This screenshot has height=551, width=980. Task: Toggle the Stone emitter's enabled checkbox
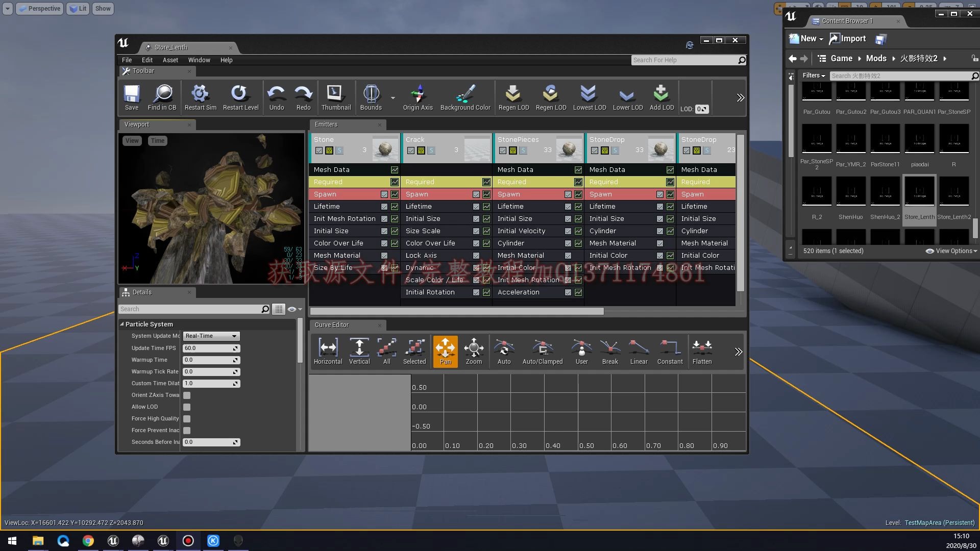tap(319, 150)
